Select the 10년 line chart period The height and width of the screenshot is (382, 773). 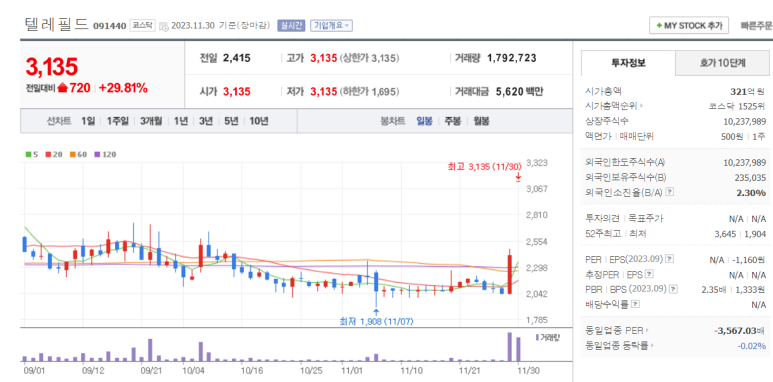pyautogui.click(x=259, y=121)
